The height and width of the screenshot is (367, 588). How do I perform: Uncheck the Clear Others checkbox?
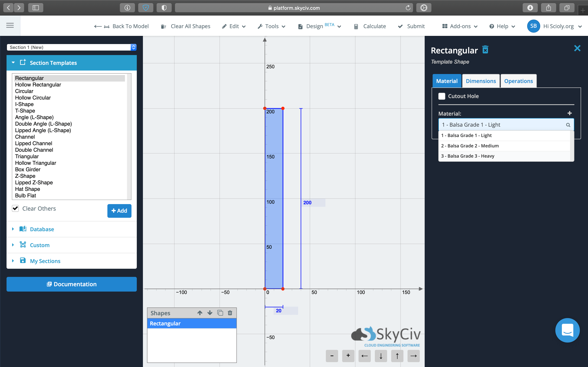(15, 209)
